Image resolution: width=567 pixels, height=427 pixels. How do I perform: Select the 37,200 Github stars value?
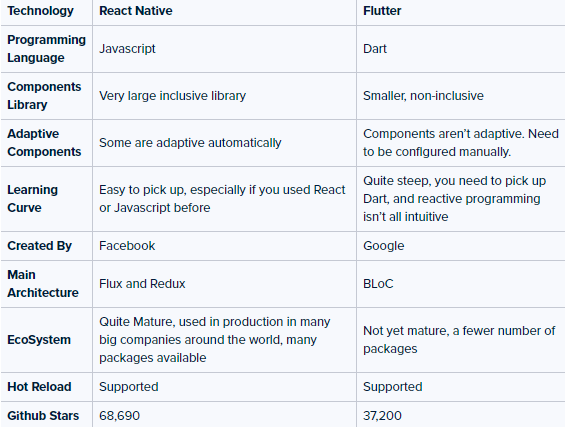[382, 416]
